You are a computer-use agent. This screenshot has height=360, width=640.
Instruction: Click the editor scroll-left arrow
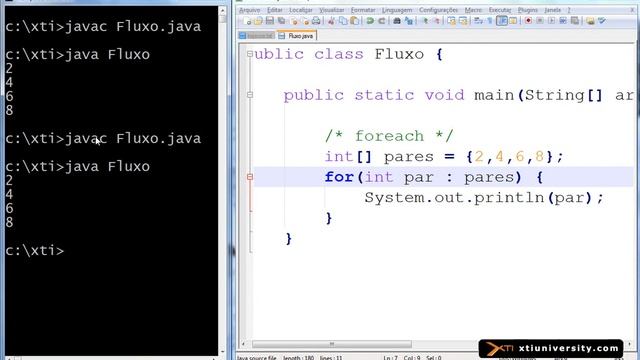click(243, 344)
